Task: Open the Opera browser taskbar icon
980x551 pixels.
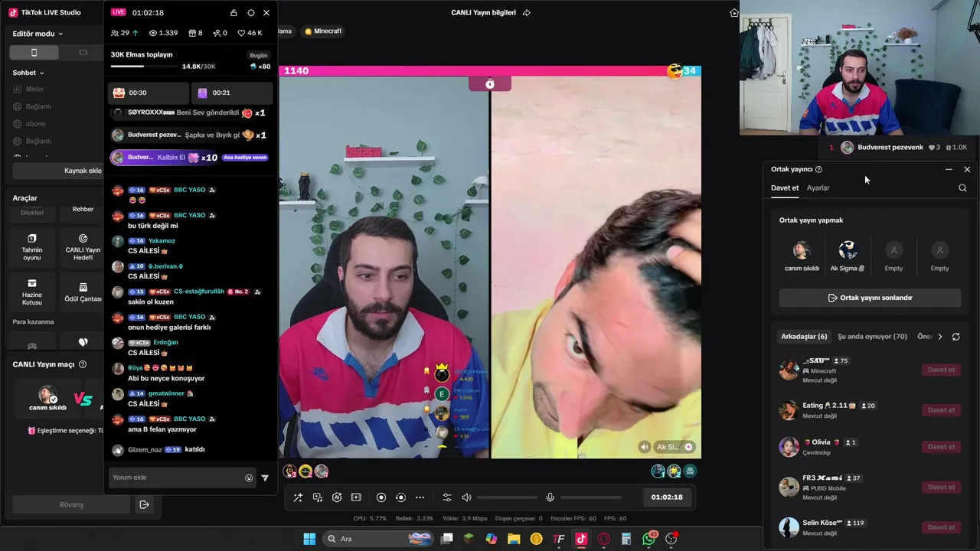Action: click(603, 539)
